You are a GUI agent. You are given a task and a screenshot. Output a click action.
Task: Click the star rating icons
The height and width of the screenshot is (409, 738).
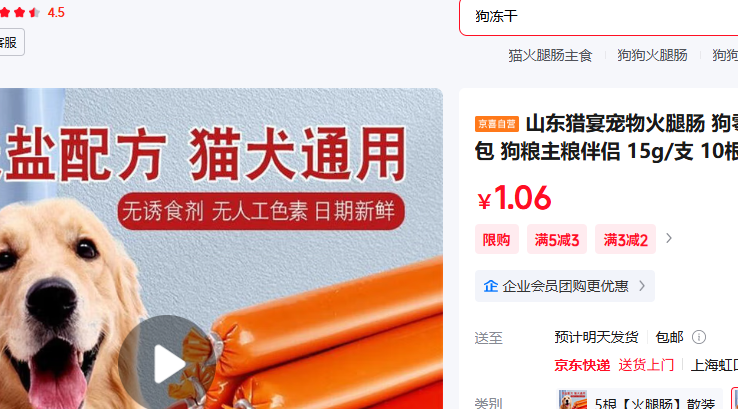pos(19,12)
